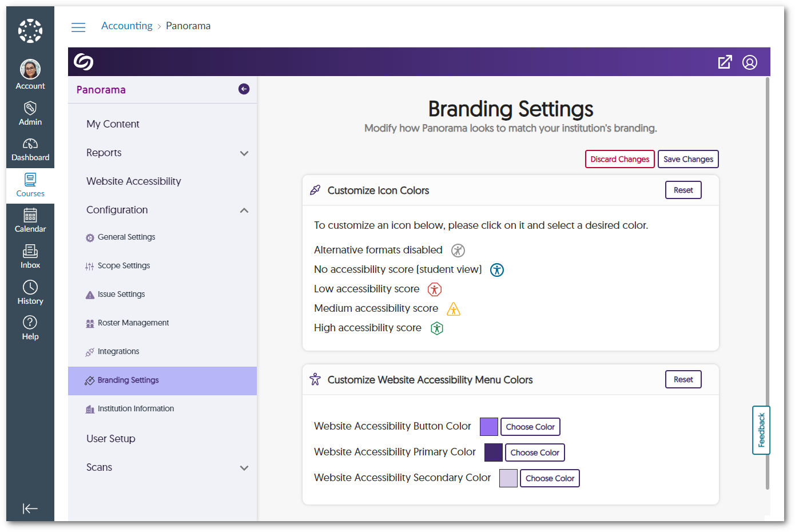Screen dimensions: 795x532
Task: Click the Medium accessibility score triangle icon
Action: [454, 309]
